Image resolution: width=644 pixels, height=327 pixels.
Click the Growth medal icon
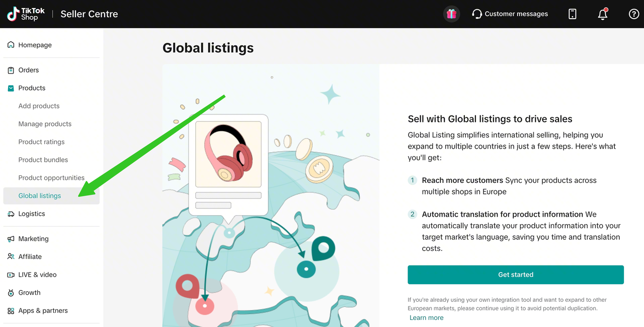click(11, 293)
